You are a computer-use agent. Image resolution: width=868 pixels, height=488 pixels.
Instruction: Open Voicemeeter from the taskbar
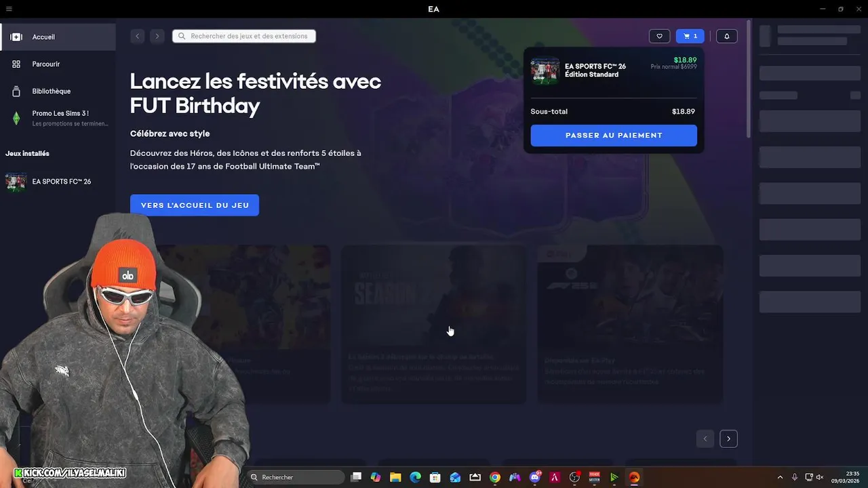[x=595, y=477]
